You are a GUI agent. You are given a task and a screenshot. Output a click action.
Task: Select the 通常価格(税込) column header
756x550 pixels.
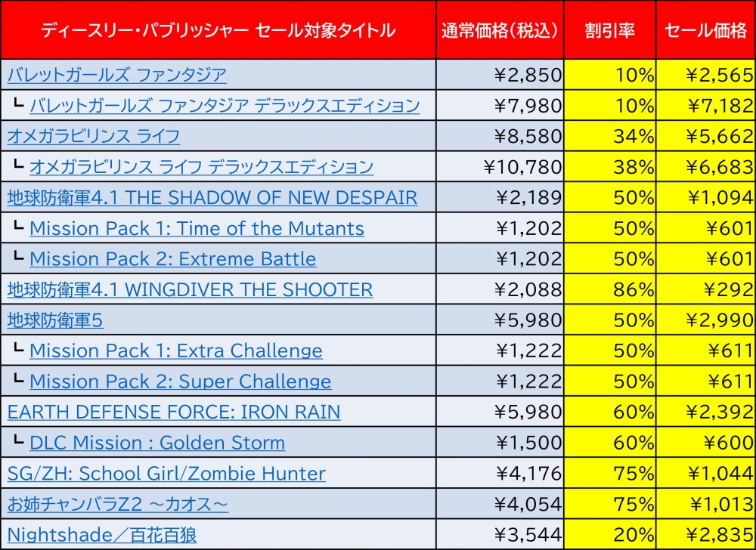(500, 31)
